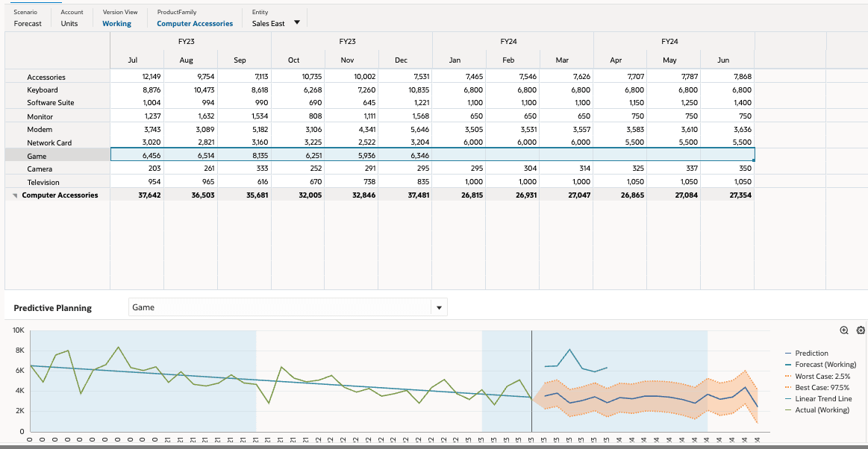Open the Computer Accessories ProductFamily link
This screenshot has height=449, width=868.
(195, 23)
